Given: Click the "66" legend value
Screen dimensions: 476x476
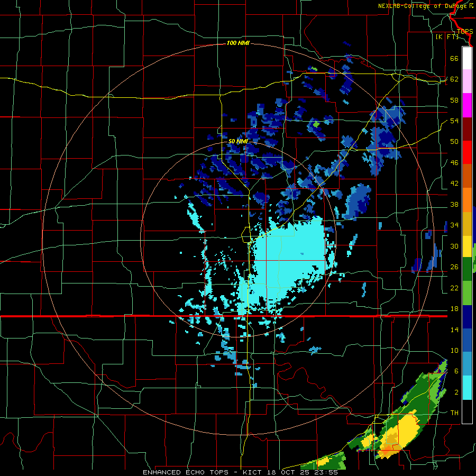Looking at the screenshot, I should coord(454,58).
